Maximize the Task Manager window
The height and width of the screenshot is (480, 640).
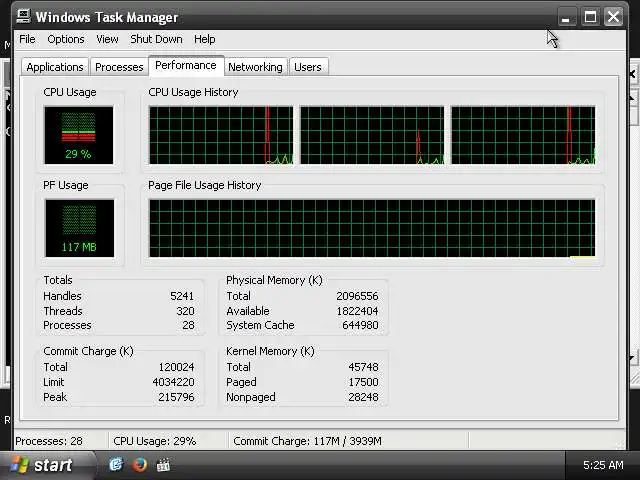pos(590,17)
